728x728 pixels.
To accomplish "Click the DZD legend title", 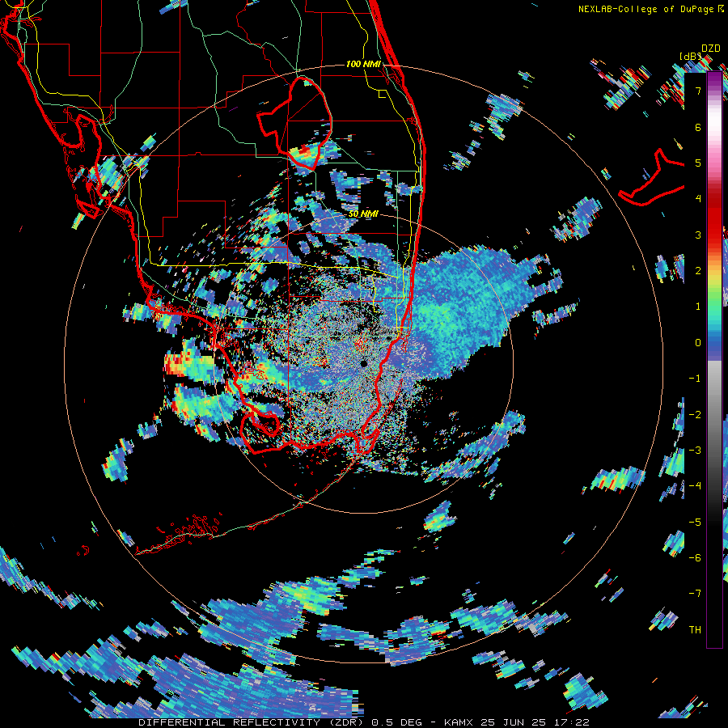I will [710, 49].
